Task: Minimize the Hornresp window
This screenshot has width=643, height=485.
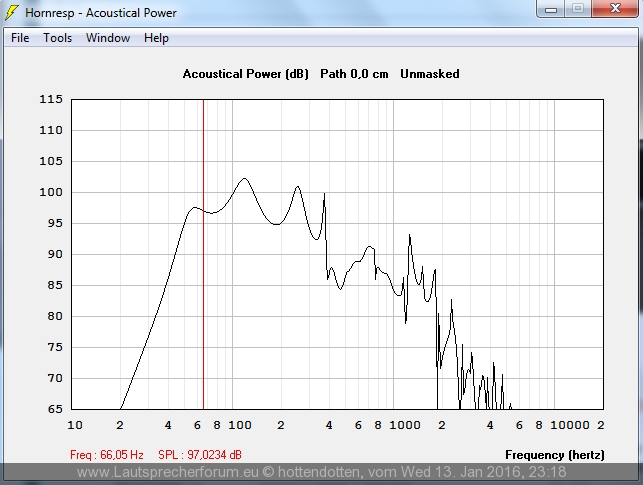Action: pos(551,9)
